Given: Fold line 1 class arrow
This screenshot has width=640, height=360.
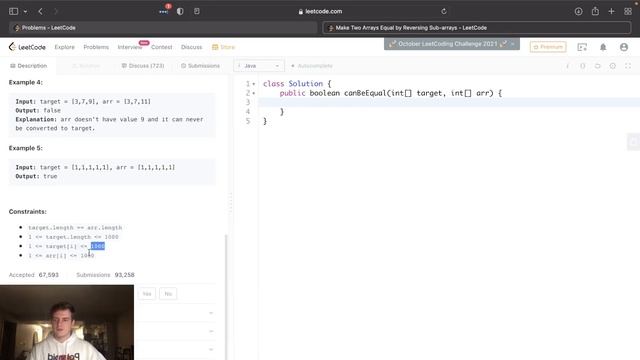Looking at the screenshot, I should coord(254,84).
